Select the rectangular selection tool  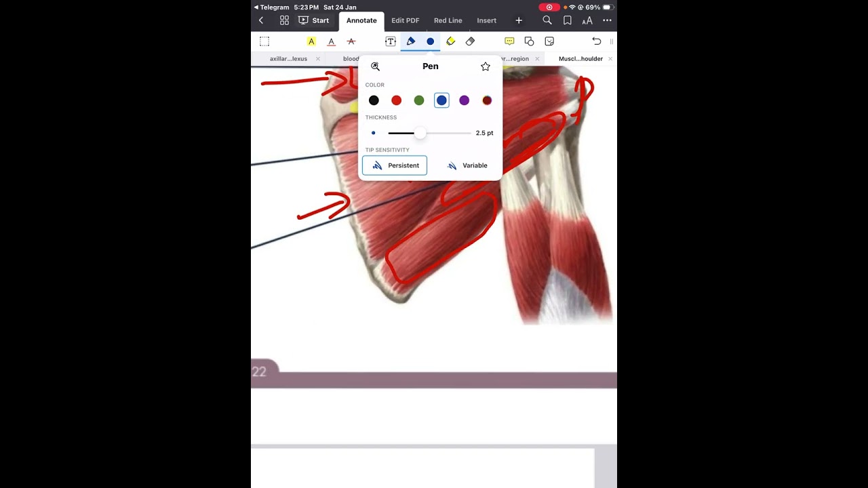pyautogui.click(x=264, y=41)
